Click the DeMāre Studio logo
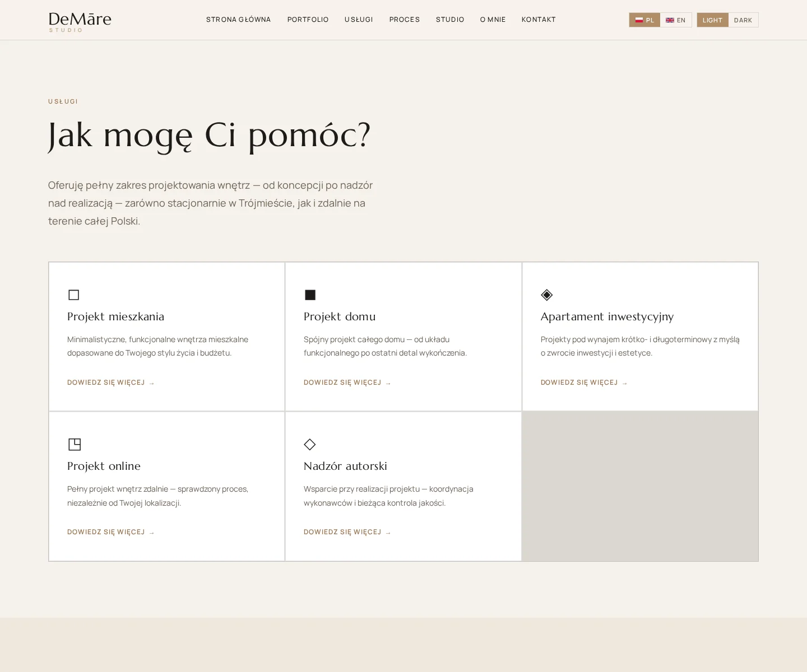Image resolution: width=807 pixels, height=672 pixels. [x=80, y=21]
